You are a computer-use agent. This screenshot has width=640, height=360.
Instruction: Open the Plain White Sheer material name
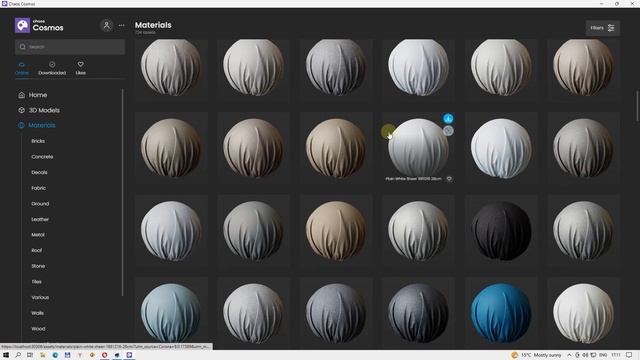pos(413,179)
